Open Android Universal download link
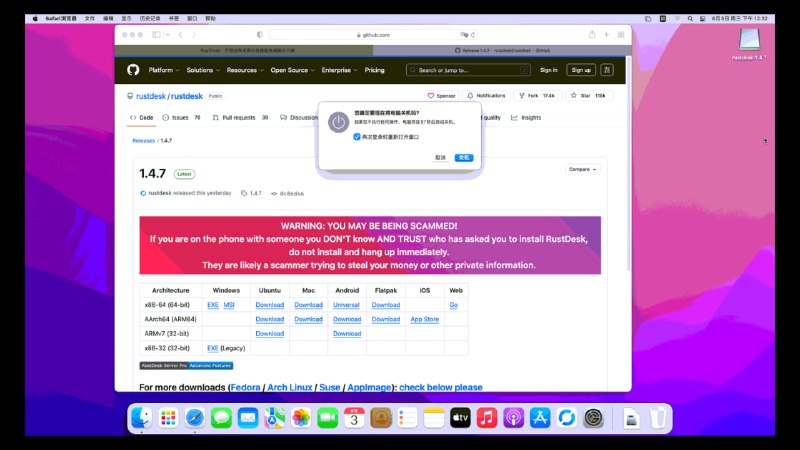 click(x=346, y=305)
